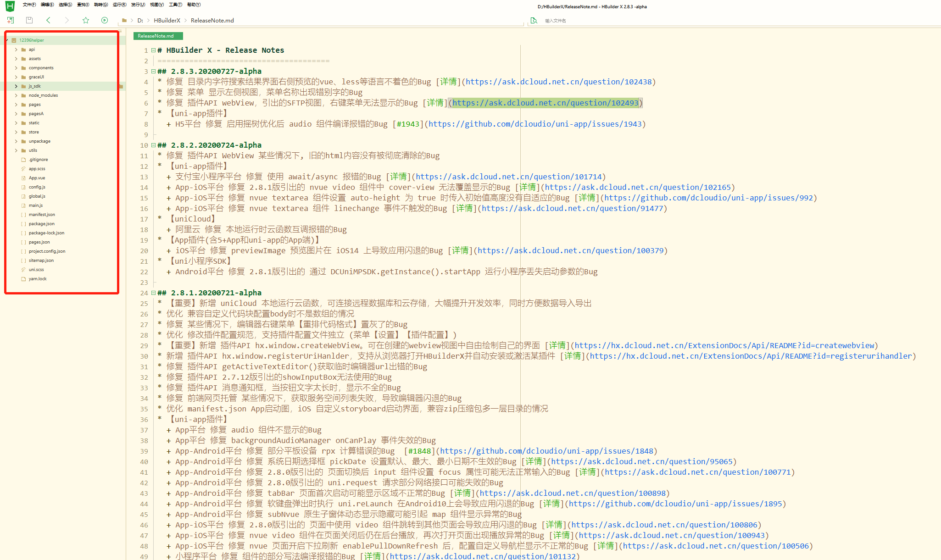The height and width of the screenshot is (560, 941).
Task: Click the 12396helper project icon
Action: 14,40
